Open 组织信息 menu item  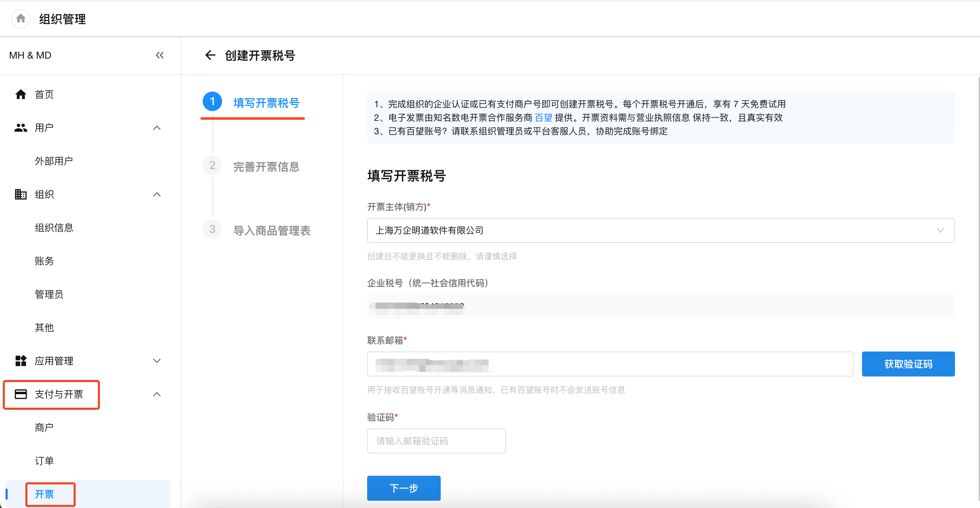(x=54, y=228)
